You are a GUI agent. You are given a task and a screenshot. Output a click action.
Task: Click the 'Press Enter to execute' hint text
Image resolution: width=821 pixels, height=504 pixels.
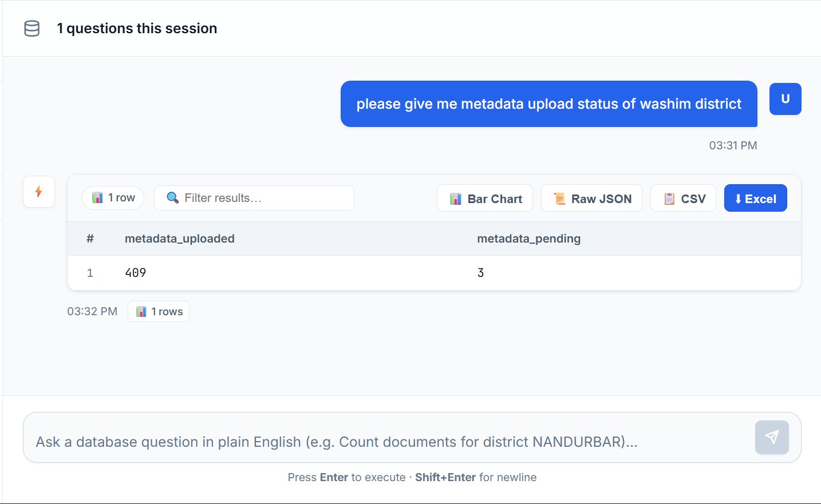tap(412, 477)
